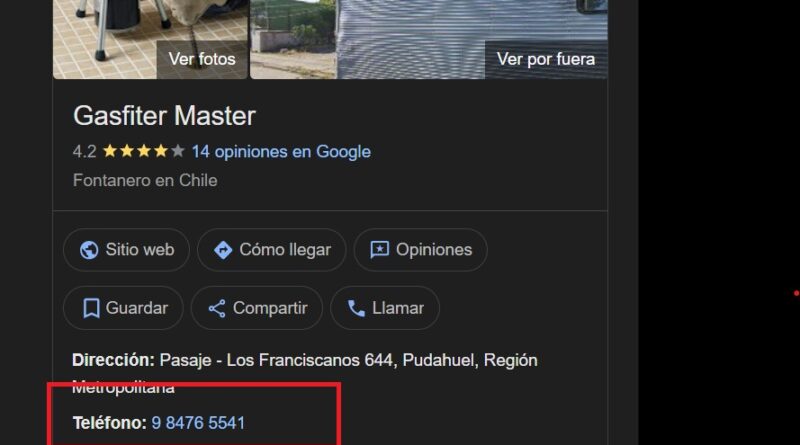800x445 pixels.
Task: Click the globe icon on Sitio web
Action: (89, 250)
